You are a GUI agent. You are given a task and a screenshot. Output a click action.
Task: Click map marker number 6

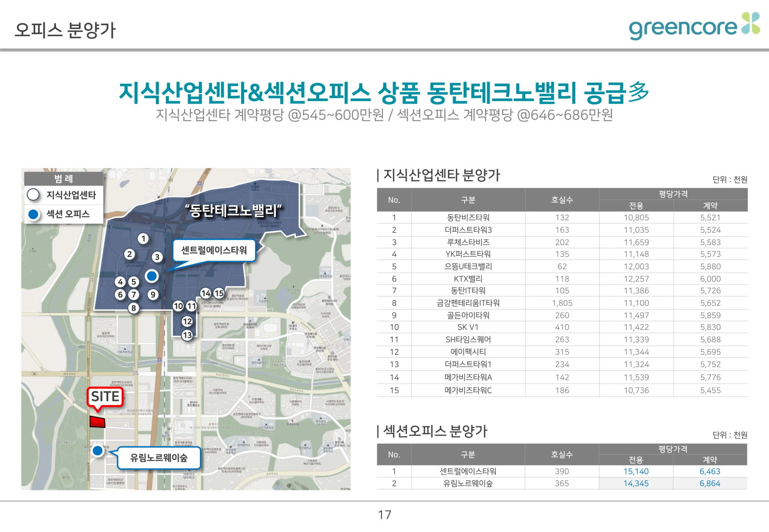point(120,295)
